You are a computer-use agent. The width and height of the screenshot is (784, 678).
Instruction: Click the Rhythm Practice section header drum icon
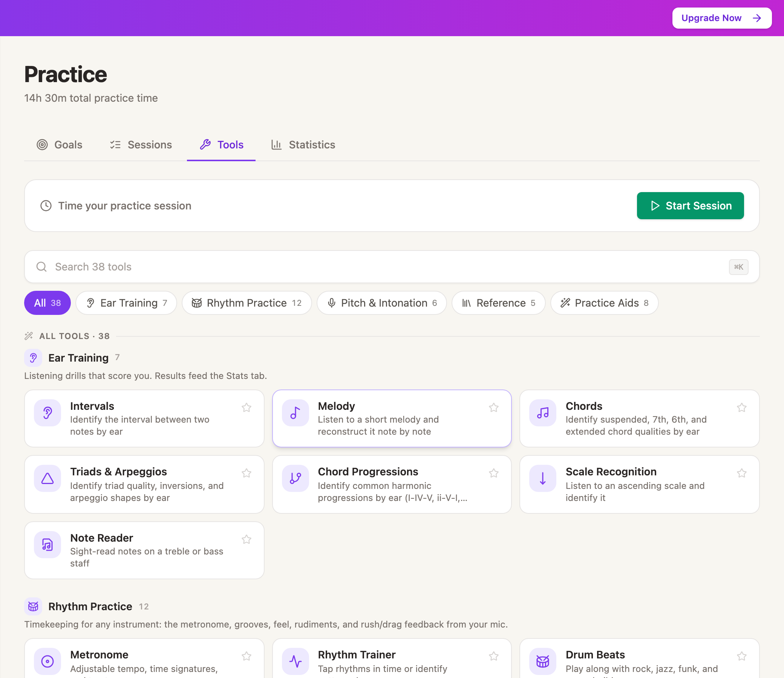33,606
